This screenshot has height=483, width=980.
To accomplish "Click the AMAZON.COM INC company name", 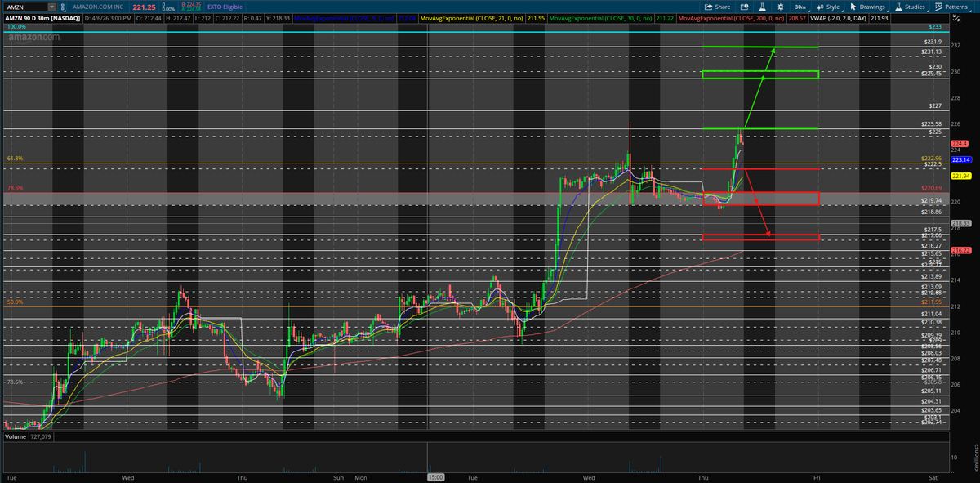I will (96, 7).
